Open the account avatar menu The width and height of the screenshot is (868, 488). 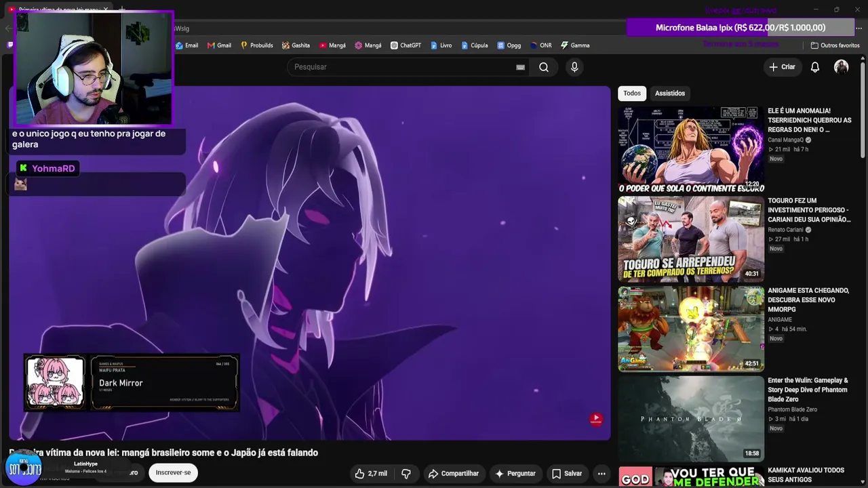click(842, 67)
